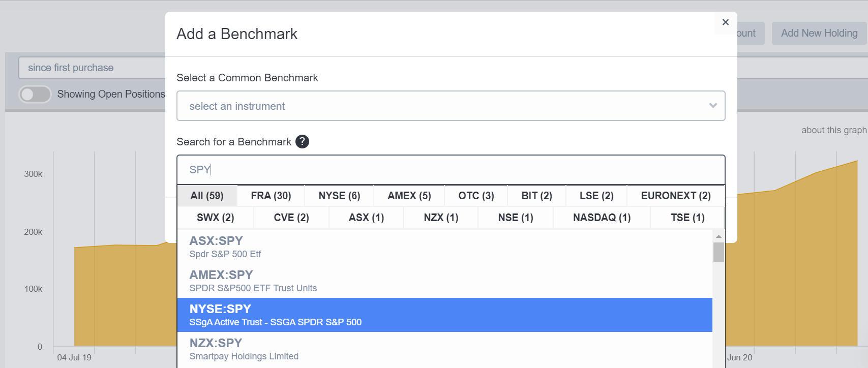Switch to NSE (1) tab
Screen dimensions: 868x368
click(516, 218)
